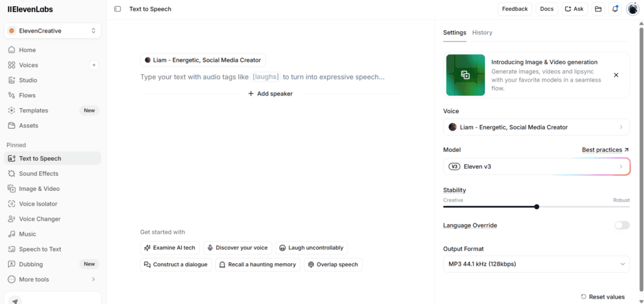Expand More tools in the sidebar
This screenshot has width=644, height=304.
(x=53, y=280)
